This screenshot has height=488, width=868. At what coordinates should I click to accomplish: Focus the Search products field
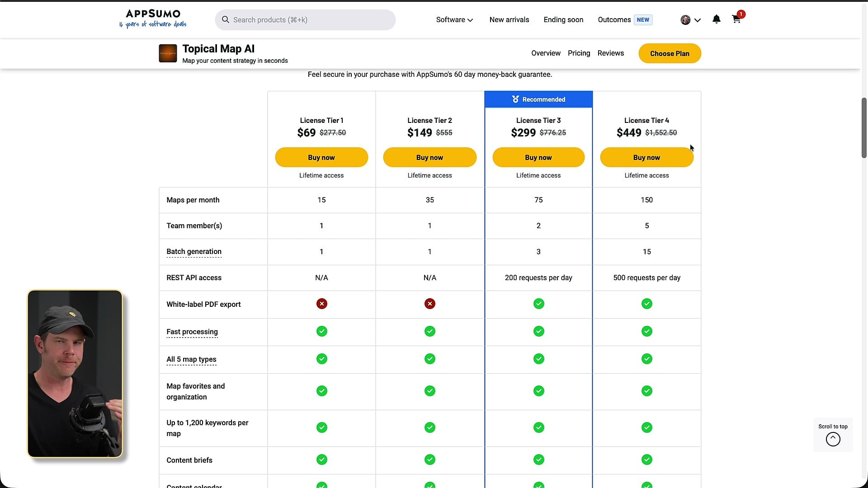305,20
